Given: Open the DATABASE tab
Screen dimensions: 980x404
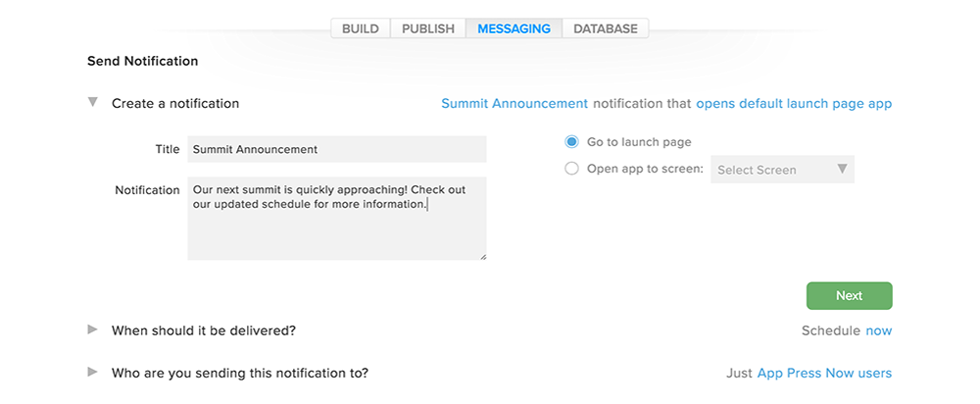Looking at the screenshot, I should (x=605, y=28).
